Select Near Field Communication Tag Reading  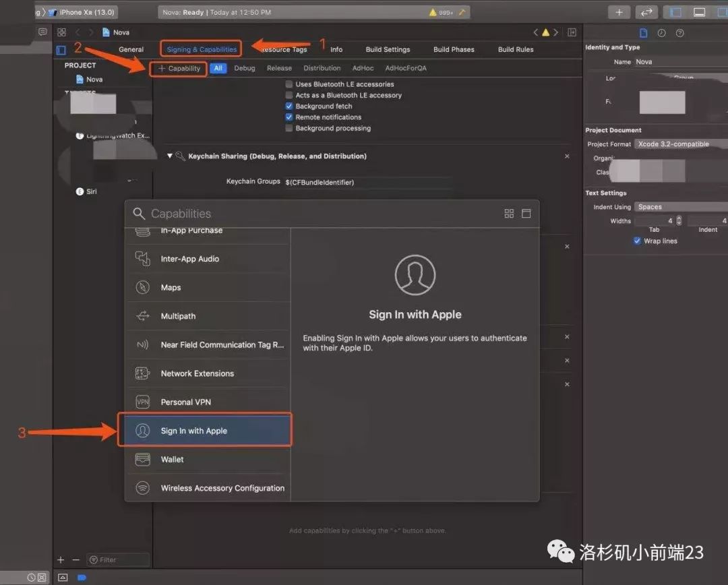pyautogui.click(x=208, y=345)
